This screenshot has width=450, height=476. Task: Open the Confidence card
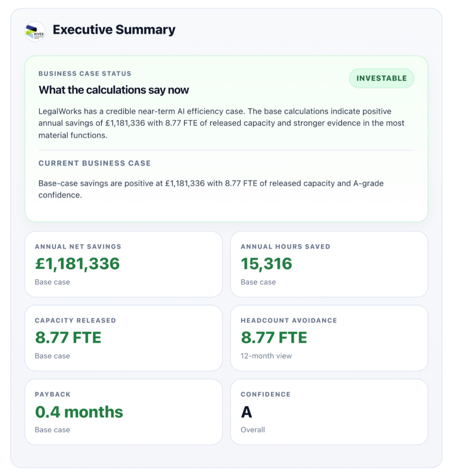(329, 412)
